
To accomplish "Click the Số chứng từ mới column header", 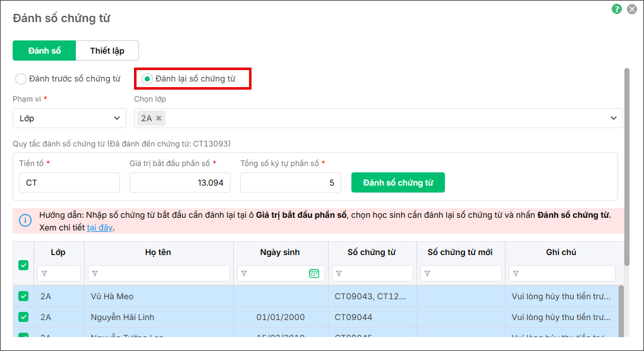I will 460,252.
